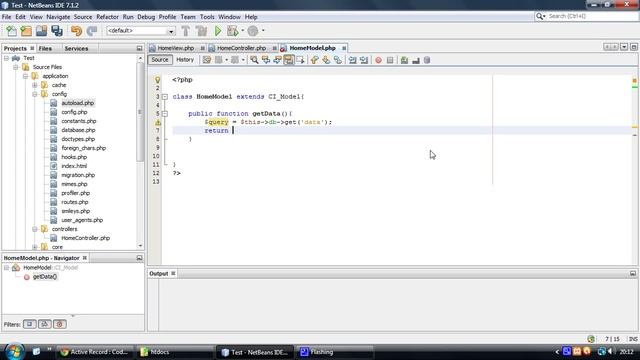640x360 pixels.
Task: Undo the last edit with the toolbar arrow
Action: point(76,31)
